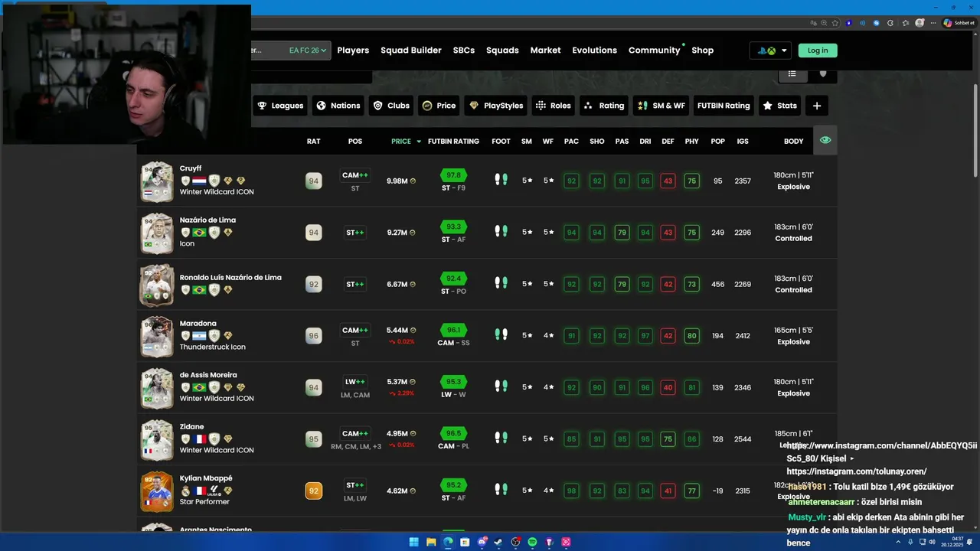Sort by FUTBIN RATING column header

(x=453, y=142)
